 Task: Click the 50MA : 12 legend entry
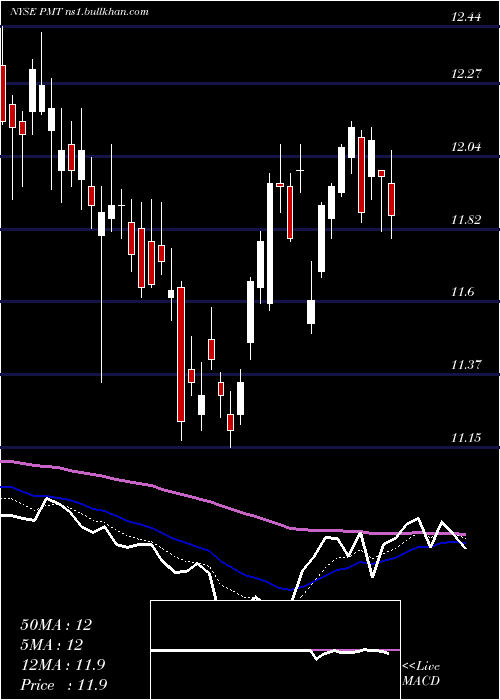56,625
